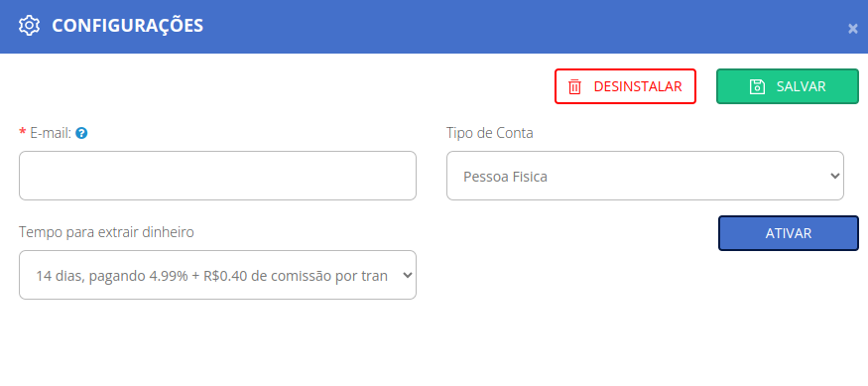Expand the Tipo de Conta dropdown arrow

coord(835,176)
